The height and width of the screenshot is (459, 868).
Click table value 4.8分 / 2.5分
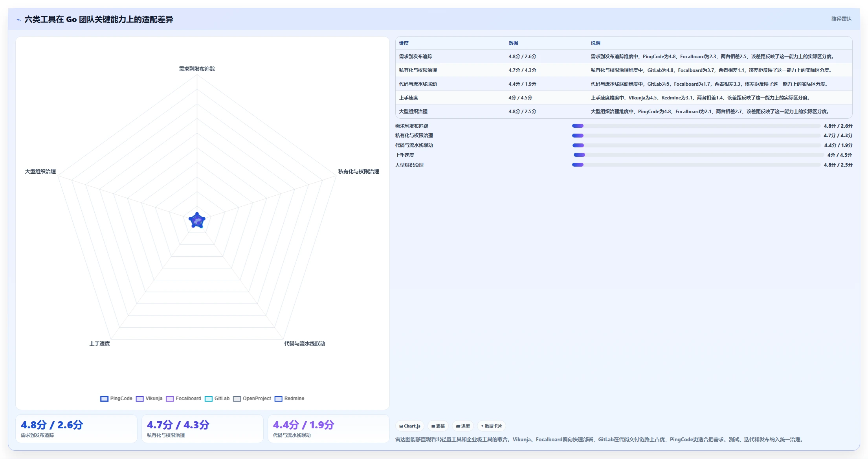click(x=522, y=112)
